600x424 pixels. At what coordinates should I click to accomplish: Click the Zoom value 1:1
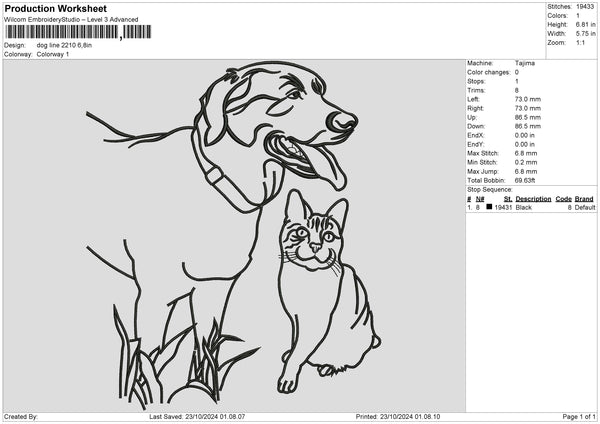tap(580, 43)
